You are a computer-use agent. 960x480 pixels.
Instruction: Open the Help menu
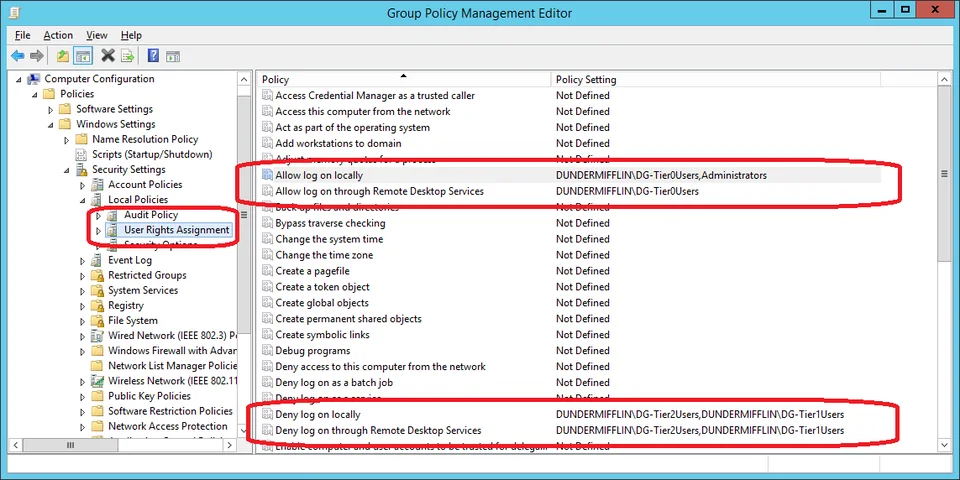pos(131,36)
